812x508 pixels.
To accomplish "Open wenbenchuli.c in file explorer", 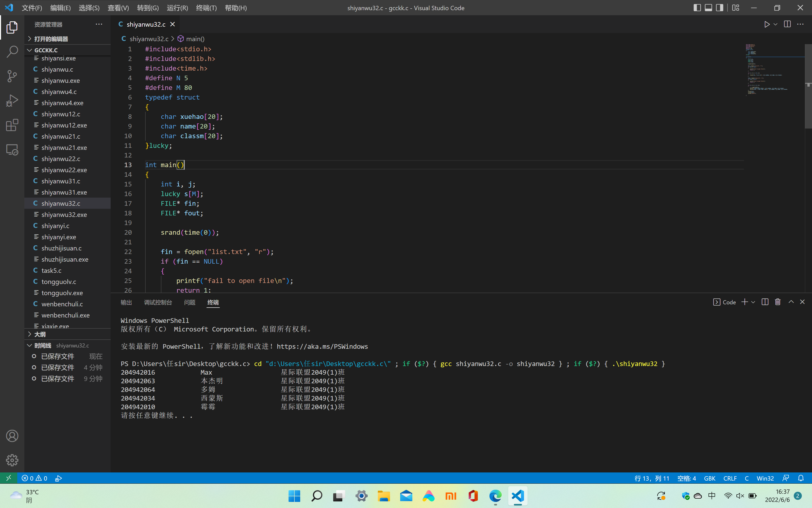I will tap(67, 304).
